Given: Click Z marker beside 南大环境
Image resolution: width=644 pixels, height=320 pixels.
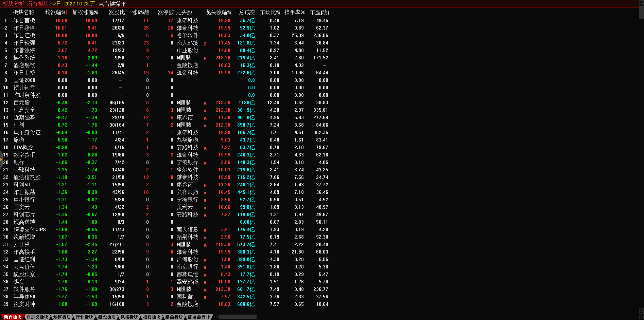Looking at the screenshot, I should pyautogui.click(x=205, y=43).
